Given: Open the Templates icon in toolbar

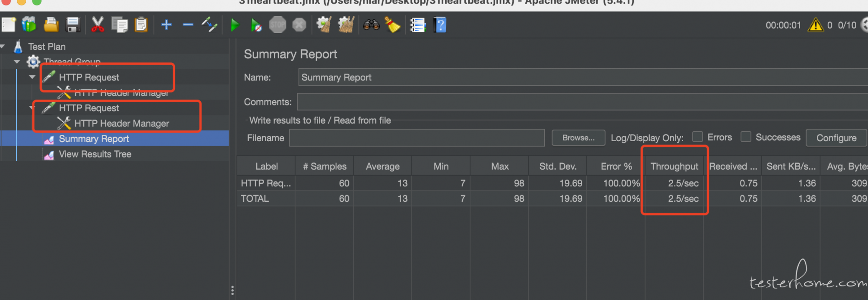Looking at the screenshot, I should 29,25.
